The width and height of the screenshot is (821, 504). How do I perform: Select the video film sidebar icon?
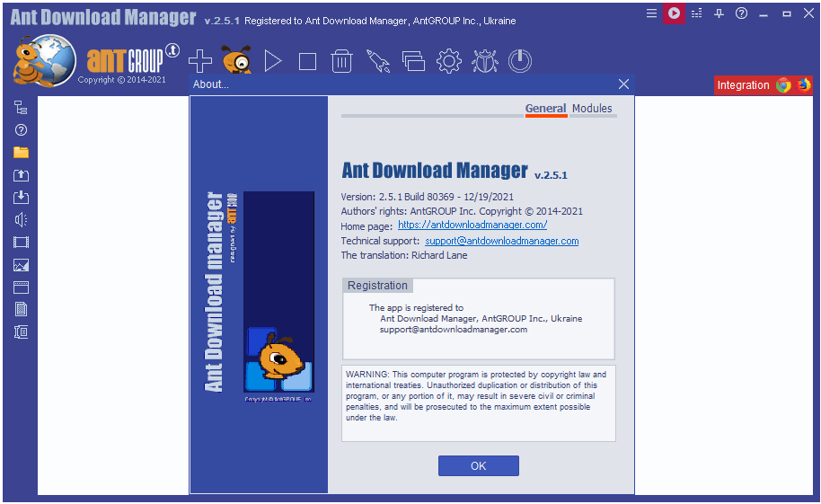21,242
